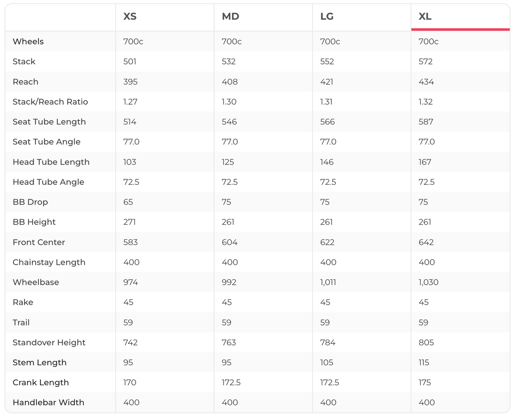
Task: Click the BB Drop row label
Action: [30, 202]
